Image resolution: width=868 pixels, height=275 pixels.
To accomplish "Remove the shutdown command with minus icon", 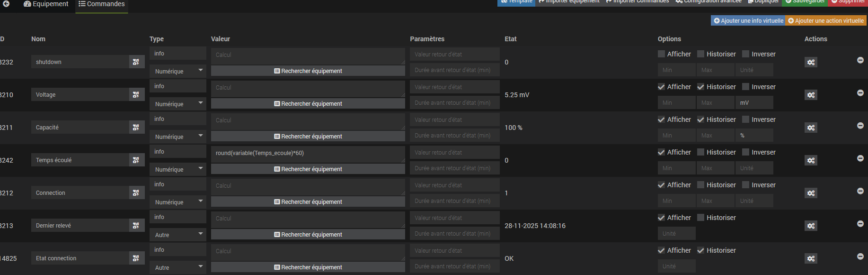I will tap(860, 60).
